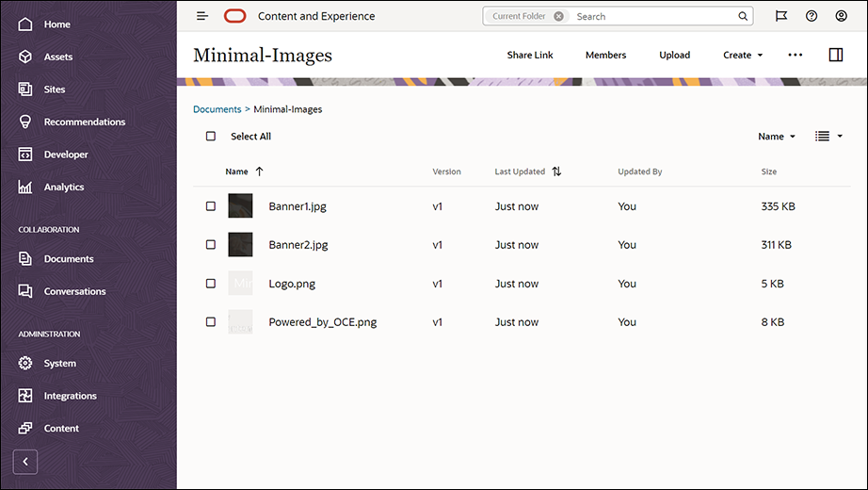This screenshot has height=490, width=868.
Task: Open the Banner1.jpg file name
Action: (x=297, y=206)
